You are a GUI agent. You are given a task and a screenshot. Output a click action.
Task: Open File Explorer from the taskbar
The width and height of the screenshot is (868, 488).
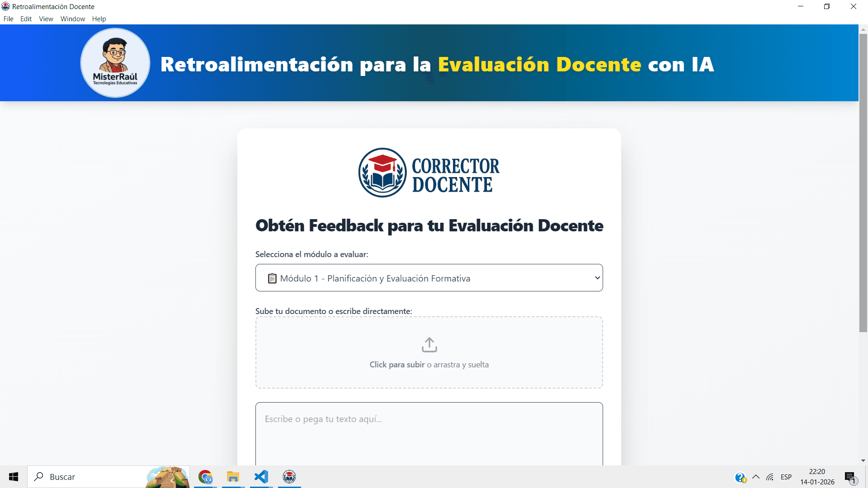pyautogui.click(x=233, y=477)
